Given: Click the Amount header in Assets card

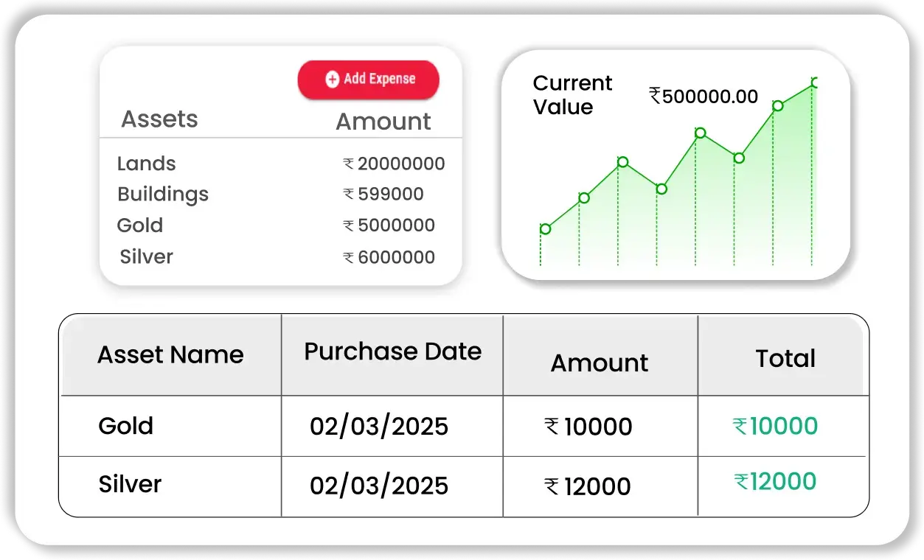Looking at the screenshot, I should [383, 122].
